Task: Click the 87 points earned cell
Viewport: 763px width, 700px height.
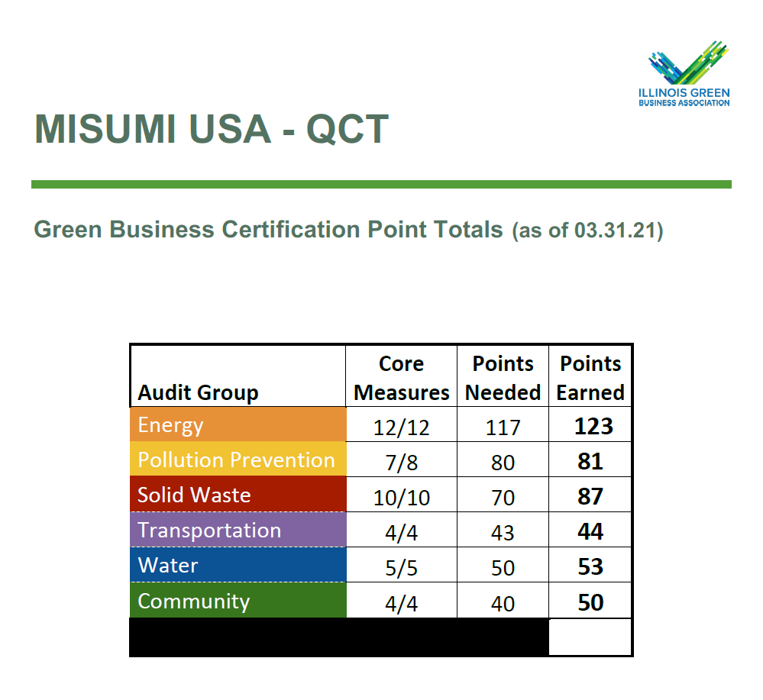Action: (590, 495)
